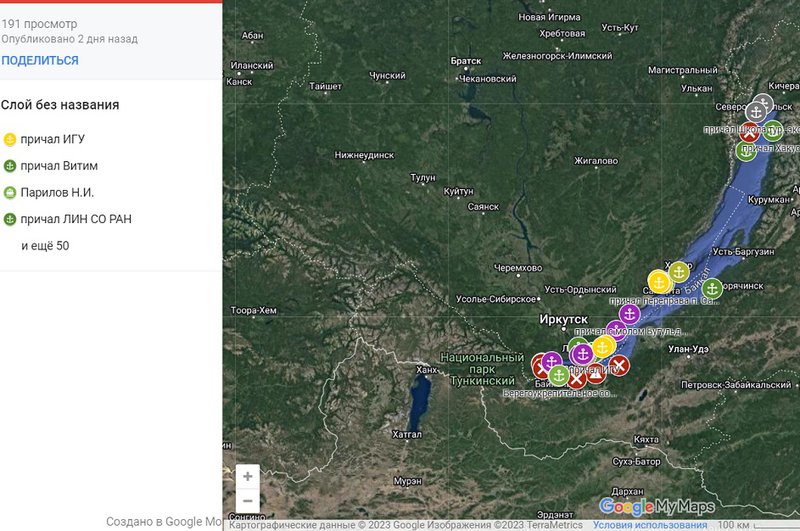Image resolution: width=800 pixels, height=531 pixels.
Task: Click the Google My Maps logo
Action: (x=657, y=507)
